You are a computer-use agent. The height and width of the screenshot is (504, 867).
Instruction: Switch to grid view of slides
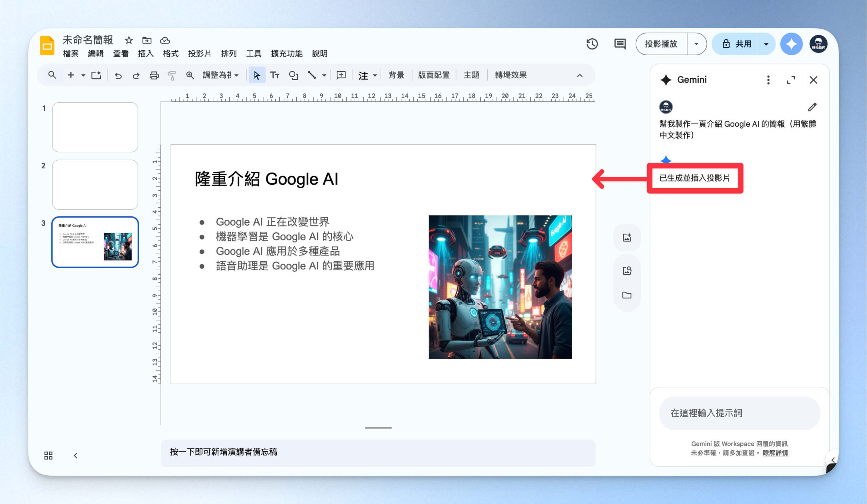48,456
